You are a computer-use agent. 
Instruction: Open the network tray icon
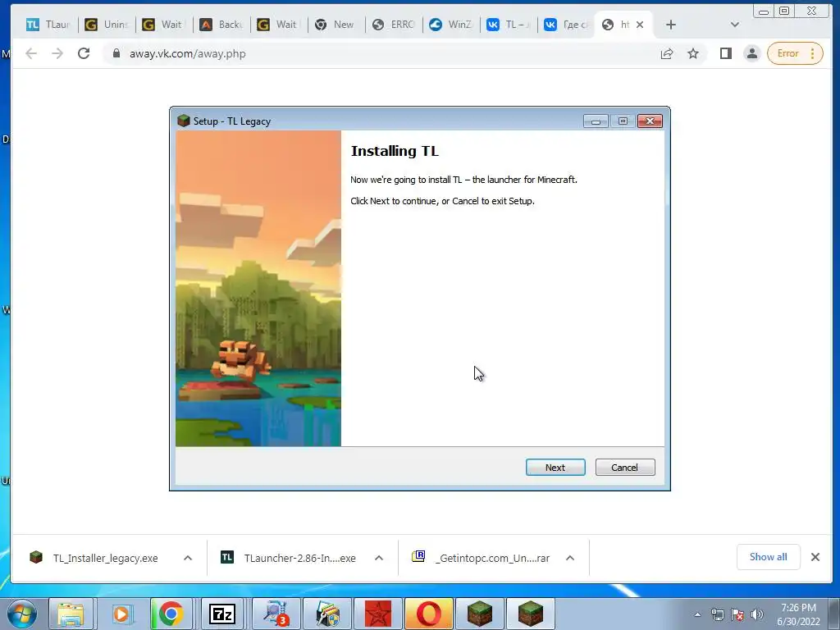click(717, 614)
